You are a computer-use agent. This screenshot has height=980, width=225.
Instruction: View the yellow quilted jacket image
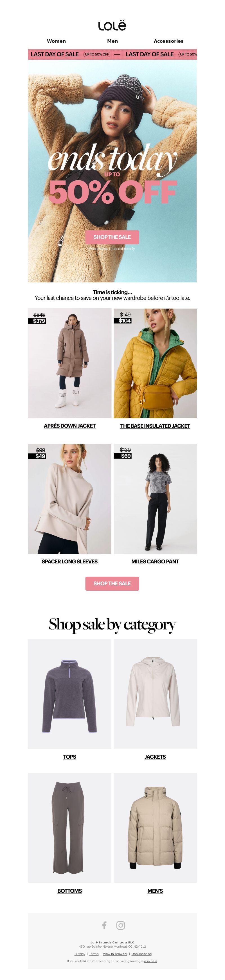[x=155, y=363]
